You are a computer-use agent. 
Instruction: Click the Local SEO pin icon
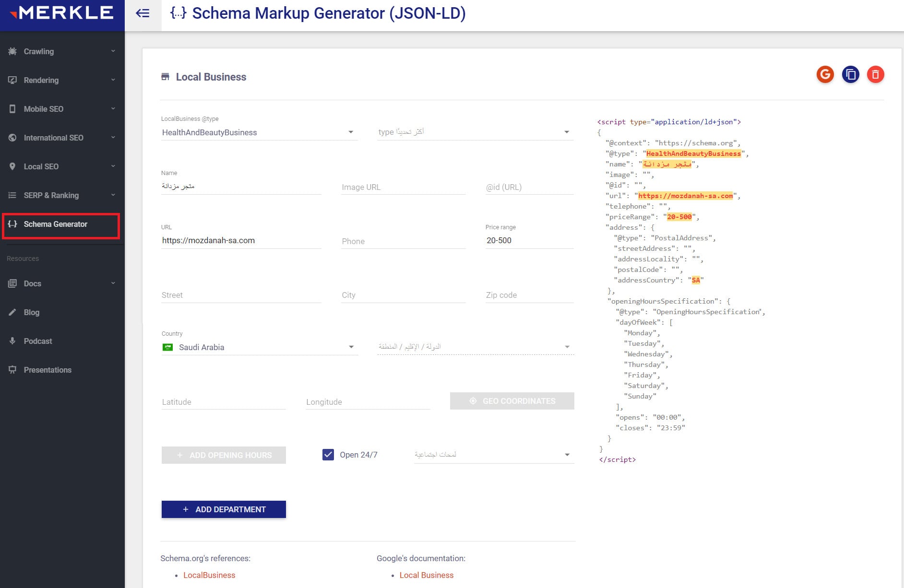pyautogui.click(x=12, y=166)
